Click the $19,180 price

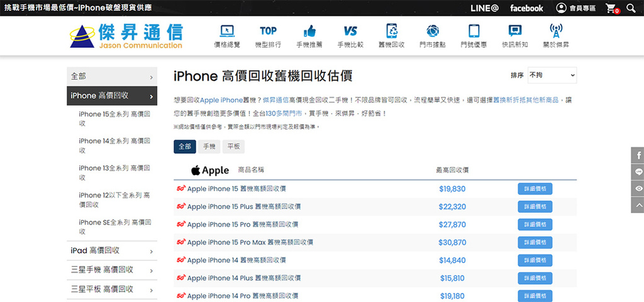point(452,296)
